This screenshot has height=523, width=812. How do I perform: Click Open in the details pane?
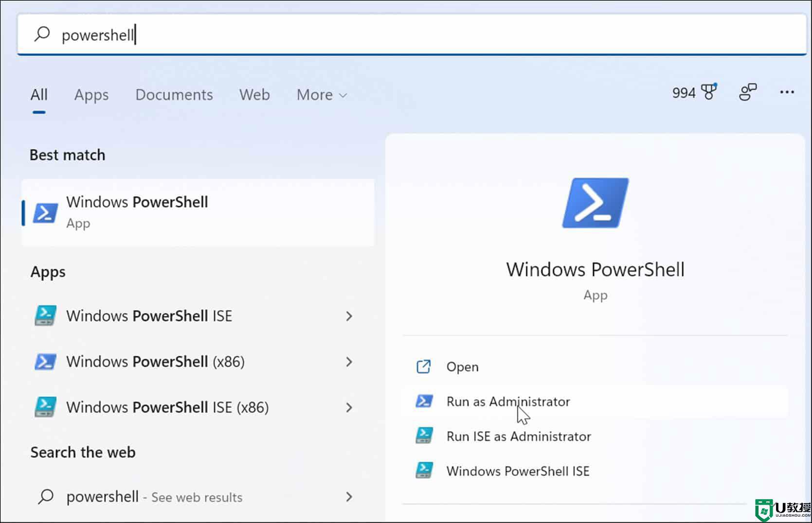[595, 366]
